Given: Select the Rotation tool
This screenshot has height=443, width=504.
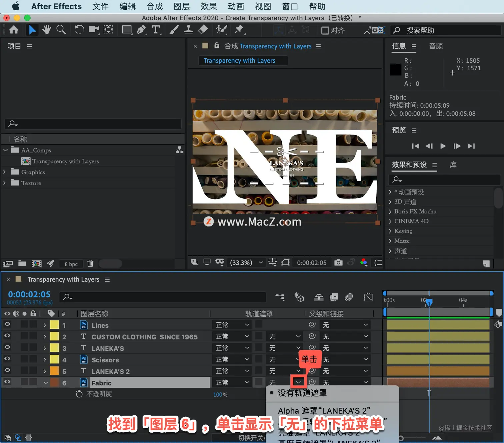Looking at the screenshot, I should pos(79,30).
